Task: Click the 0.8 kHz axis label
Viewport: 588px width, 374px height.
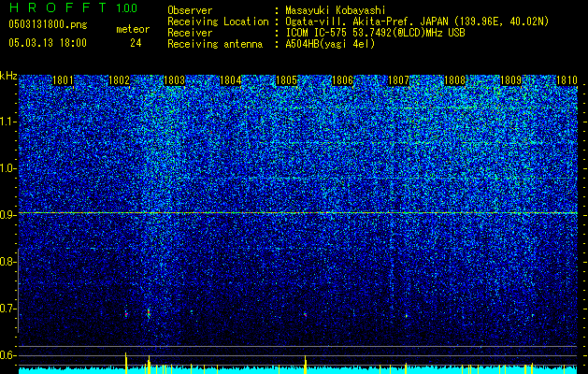Action: coord(8,262)
